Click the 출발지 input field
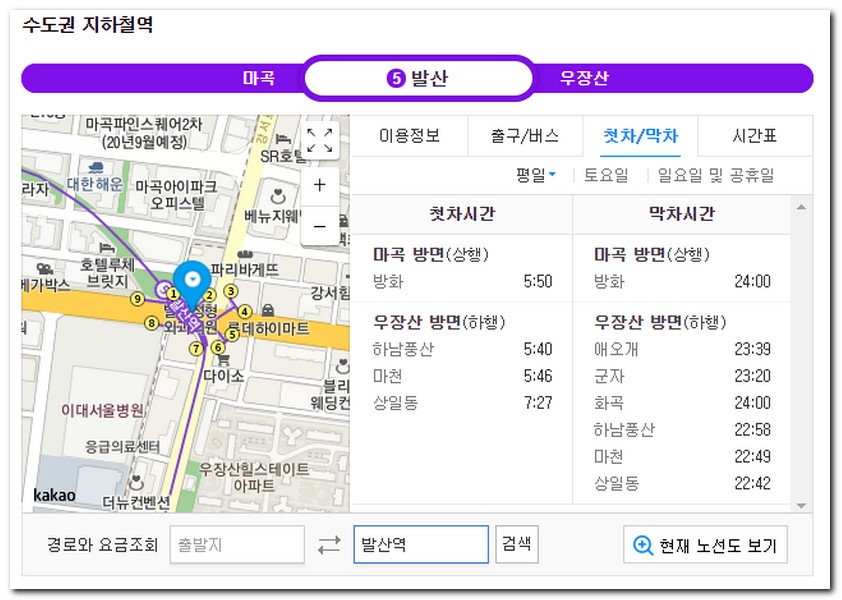Screen dimensions: 842x600 (237, 546)
